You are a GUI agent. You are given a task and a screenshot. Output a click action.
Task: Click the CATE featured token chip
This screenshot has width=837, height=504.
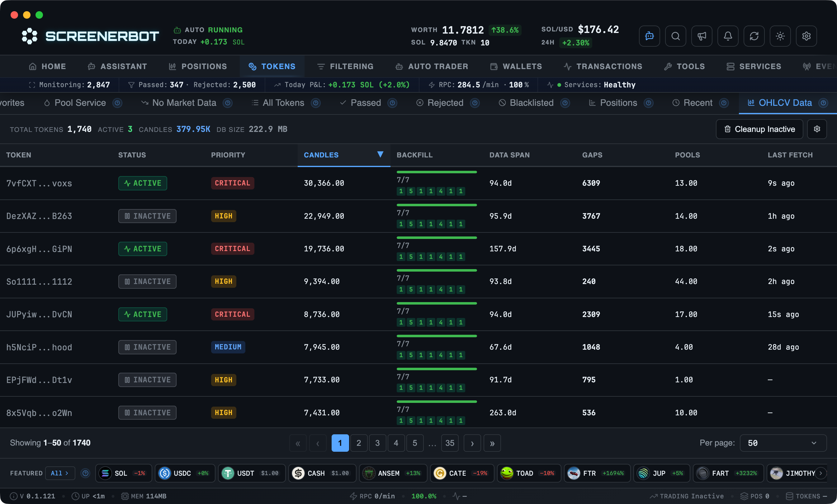coord(462,473)
